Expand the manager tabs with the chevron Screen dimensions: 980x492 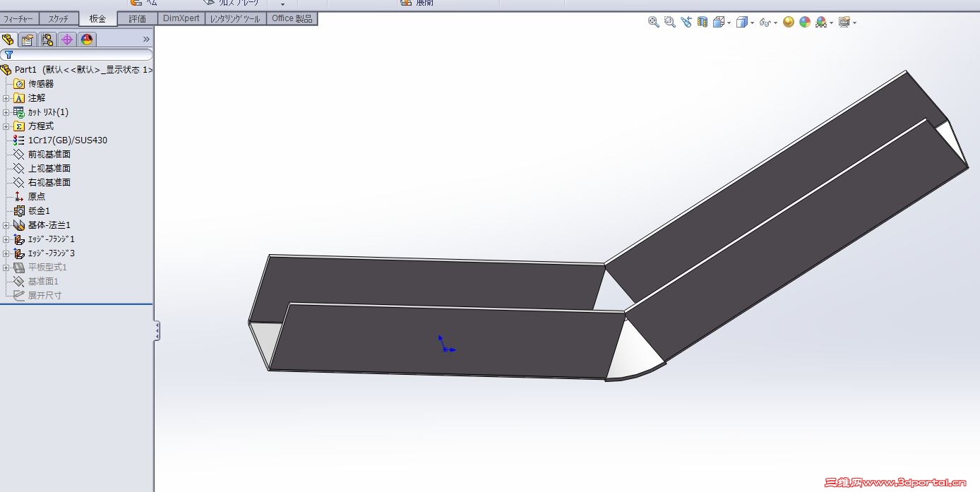146,40
